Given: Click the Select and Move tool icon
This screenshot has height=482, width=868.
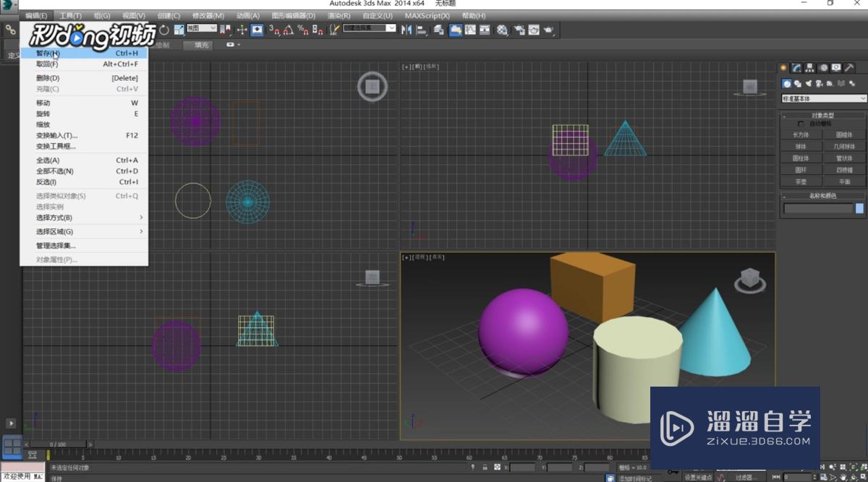Looking at the screenshot, I should [x=242, y=30].
